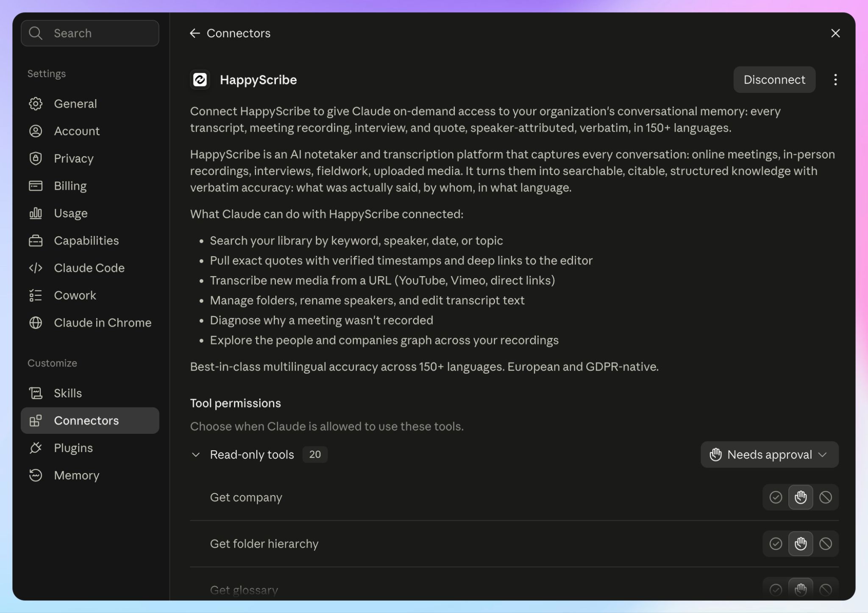The height and width of the screenshot is (613, 868).
Task: Click "Search your library by keyword" bullet
Action: 356,241
